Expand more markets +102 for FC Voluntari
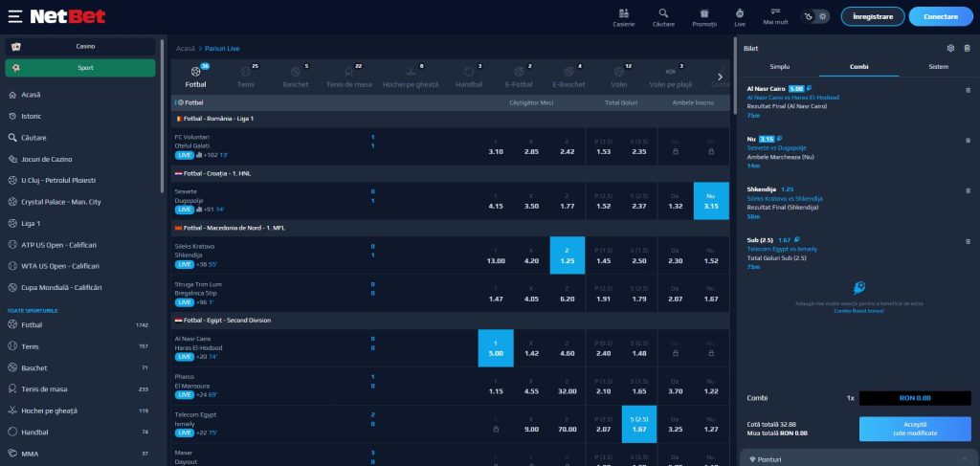The width and height of the screenshot is (980, 466). pyautogui.click(x=210, y=155)
